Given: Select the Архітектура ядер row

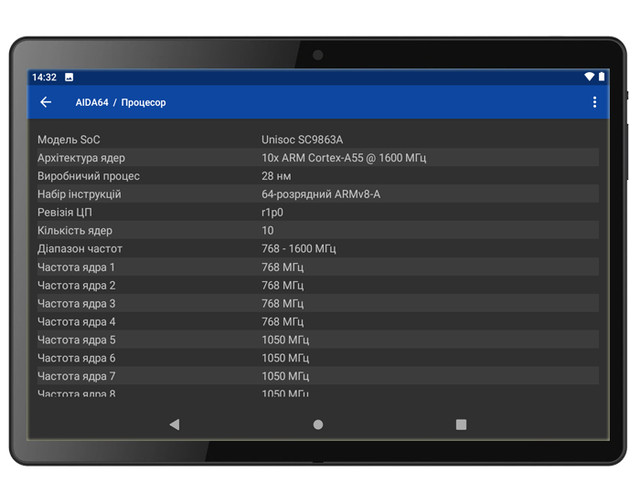Looking at the screenshot, I should [x=318, y=158].
